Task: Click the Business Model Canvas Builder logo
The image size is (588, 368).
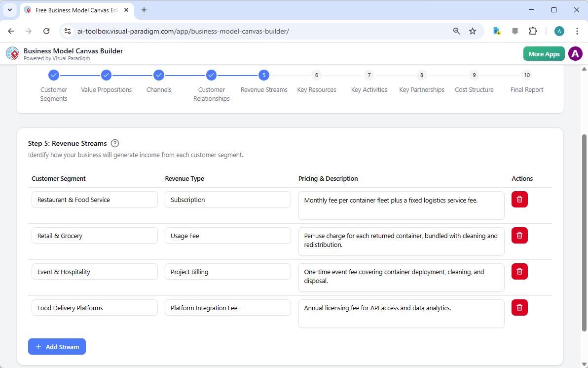Action: (12, 53)
